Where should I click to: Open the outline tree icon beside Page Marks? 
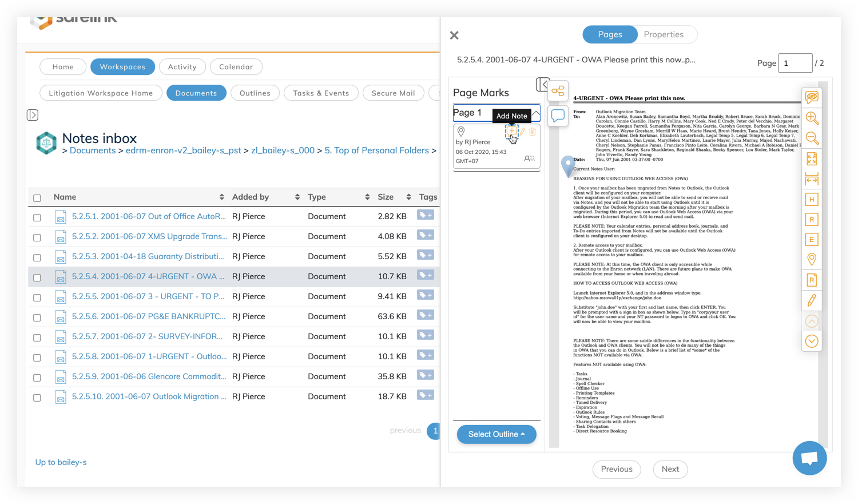558,91
